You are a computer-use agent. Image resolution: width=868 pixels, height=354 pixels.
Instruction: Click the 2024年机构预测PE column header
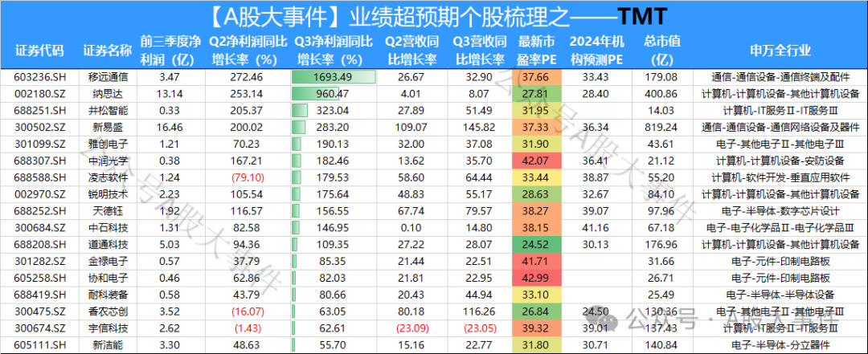[x=596, y=51]
